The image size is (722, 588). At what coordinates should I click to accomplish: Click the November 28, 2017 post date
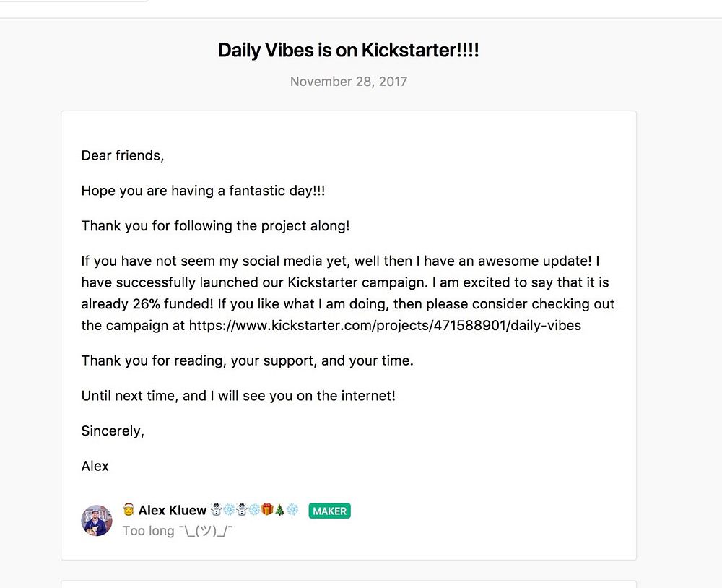pos(348,81)
